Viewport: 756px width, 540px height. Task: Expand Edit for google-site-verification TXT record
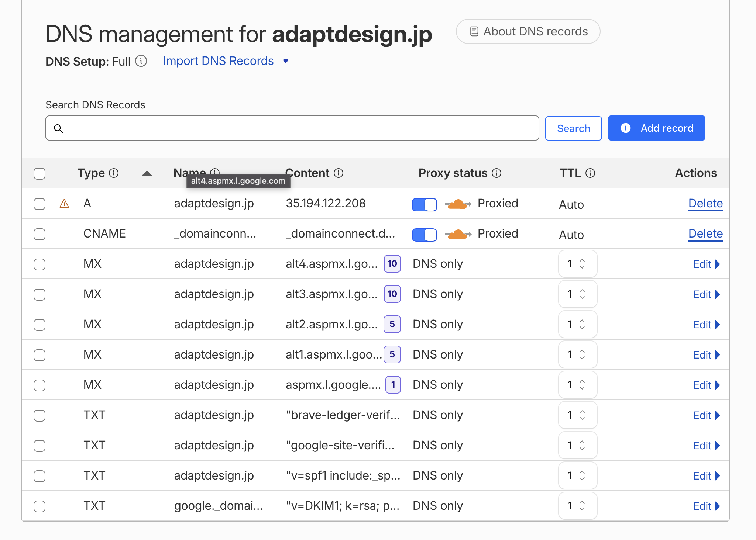click(x=707, y=446)
